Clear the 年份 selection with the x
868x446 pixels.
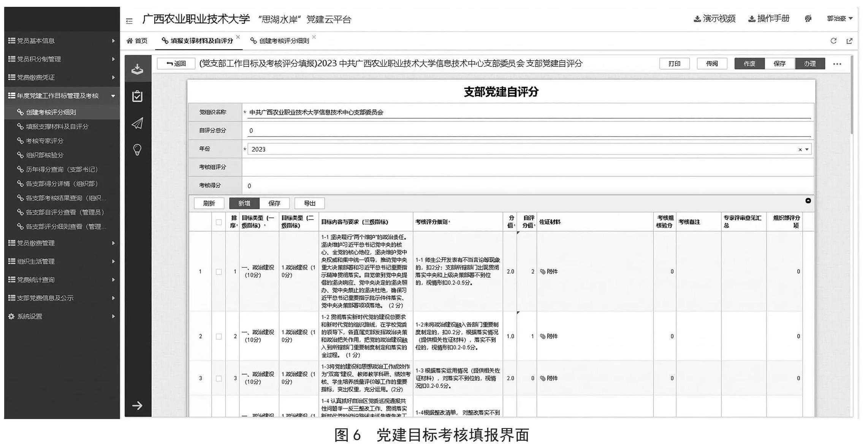pos(800,150)
